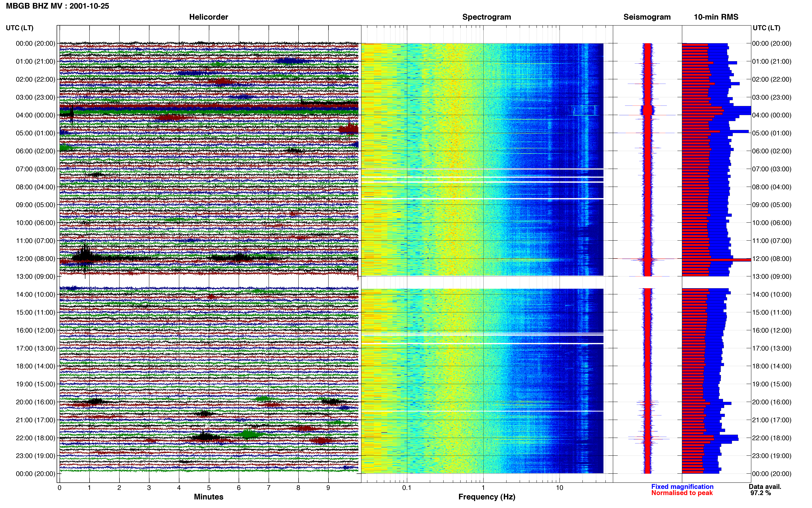Click 15:00 (11:00) on the RMS time axis
The image size is (812, 508).
pyautogui.click(x=772, y=313)
